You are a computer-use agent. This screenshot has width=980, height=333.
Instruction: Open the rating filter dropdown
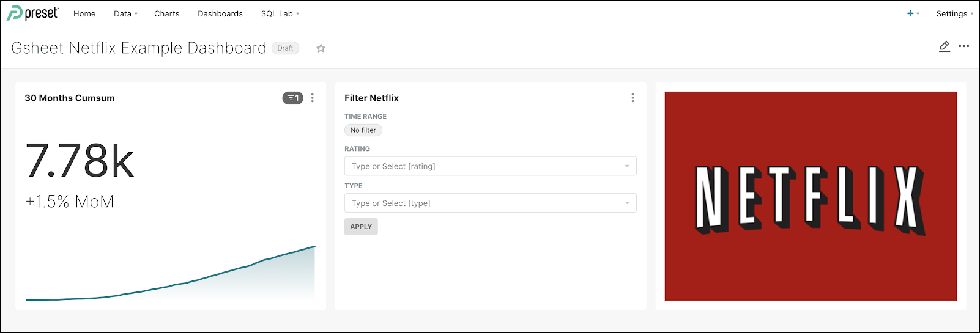pyautogui.click(x=490, y=166)
